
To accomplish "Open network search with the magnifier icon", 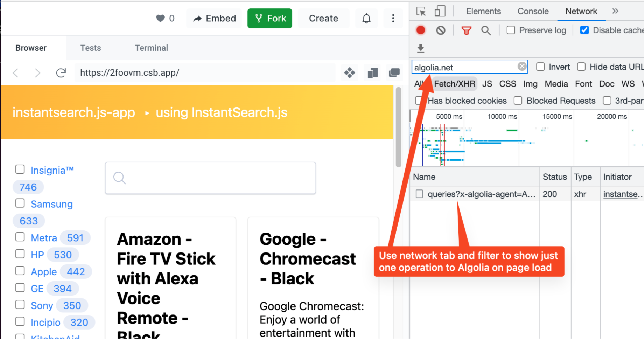I will coord(486,30).
